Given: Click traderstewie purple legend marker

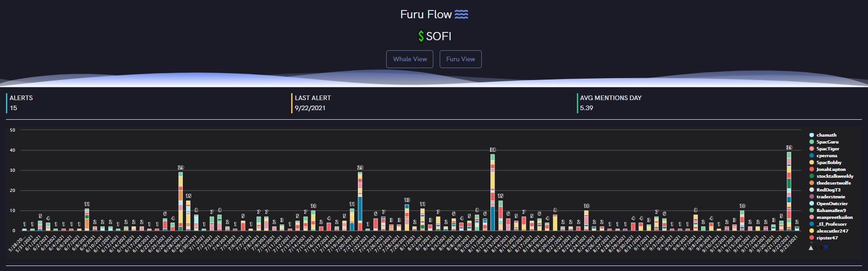Looking at the screenshot, I should tap(811, 197).
